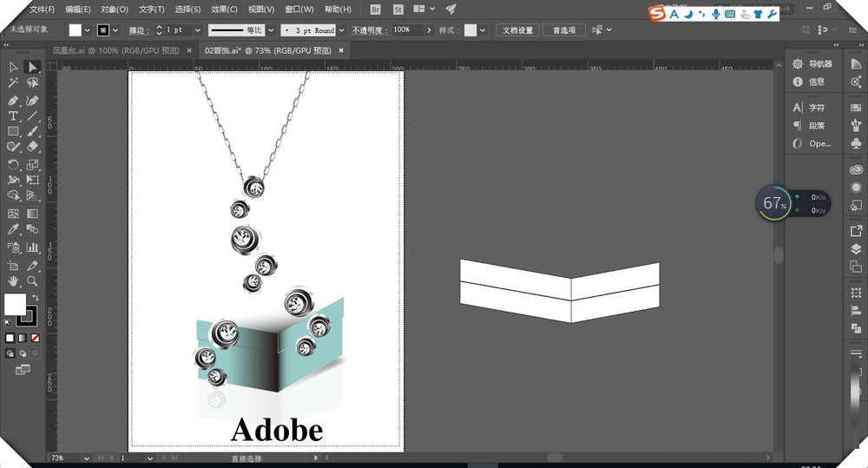Select the Magic Wand tool
Screen dimensions: 868x468
(13, 83)
